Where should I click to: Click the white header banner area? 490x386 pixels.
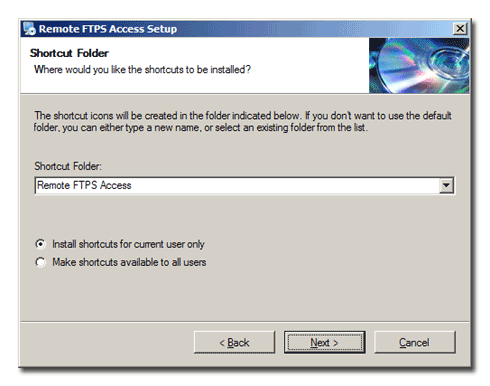pyautogui.click(x=195, y=65)
